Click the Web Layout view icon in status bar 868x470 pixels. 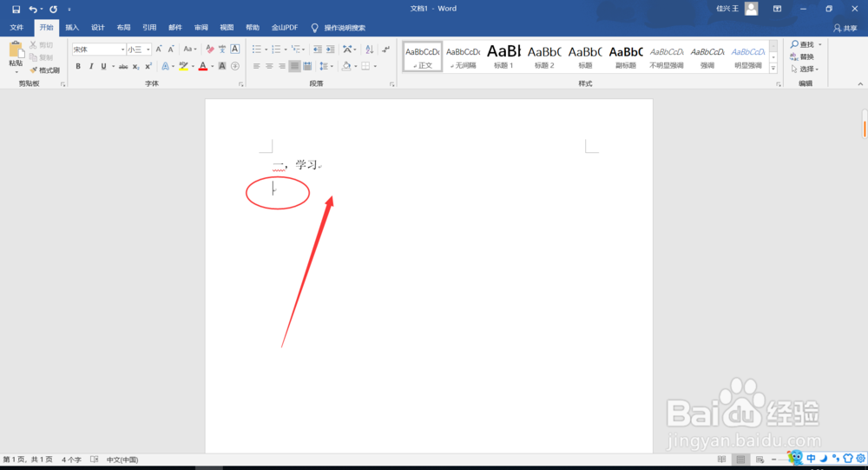759,460
